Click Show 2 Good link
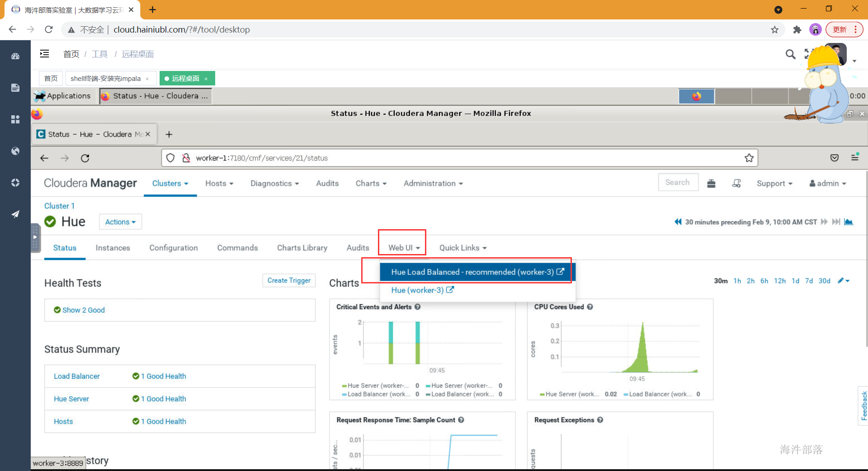 [83, 310]
